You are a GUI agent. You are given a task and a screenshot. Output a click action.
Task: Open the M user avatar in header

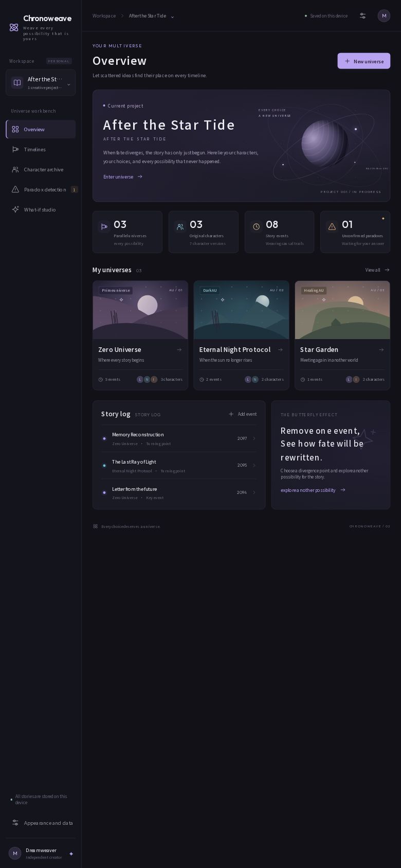click(384, 16)
